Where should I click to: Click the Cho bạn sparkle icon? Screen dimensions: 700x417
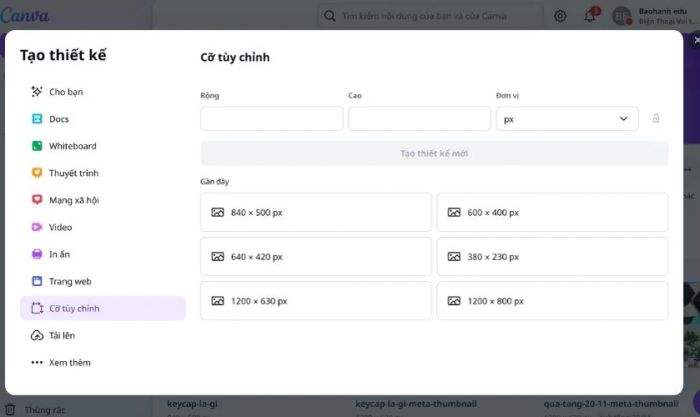[37, 92]
